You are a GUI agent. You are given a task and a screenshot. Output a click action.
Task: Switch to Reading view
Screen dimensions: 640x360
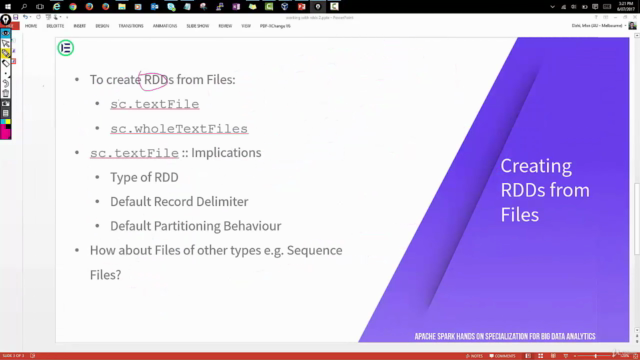[553, 356]
